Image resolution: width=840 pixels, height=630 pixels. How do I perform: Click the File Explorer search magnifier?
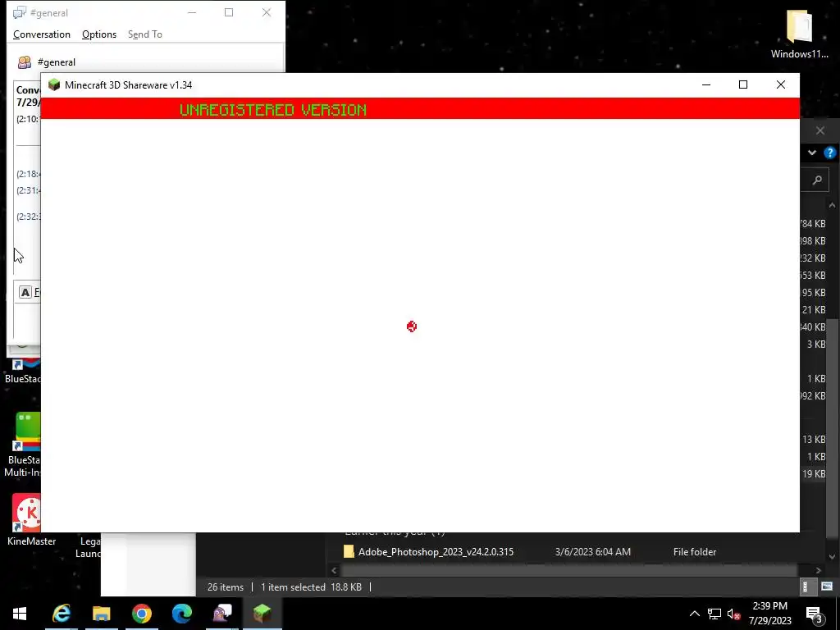817,180
